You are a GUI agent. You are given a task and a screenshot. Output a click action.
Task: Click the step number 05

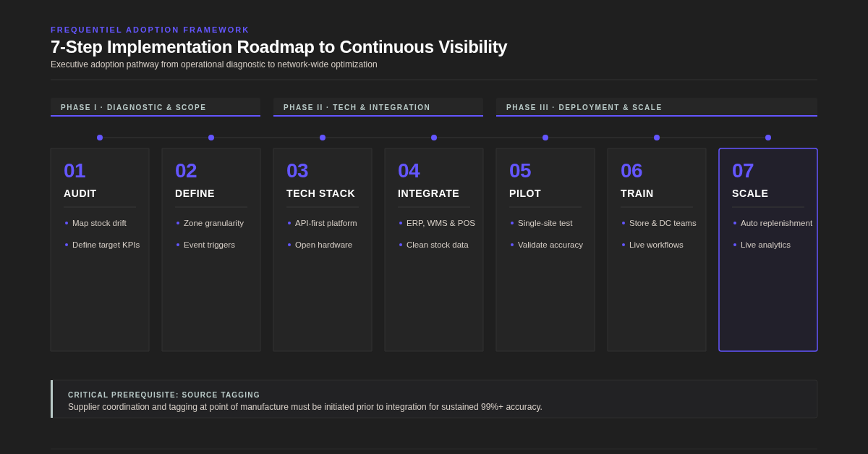[x=520, y=171]
